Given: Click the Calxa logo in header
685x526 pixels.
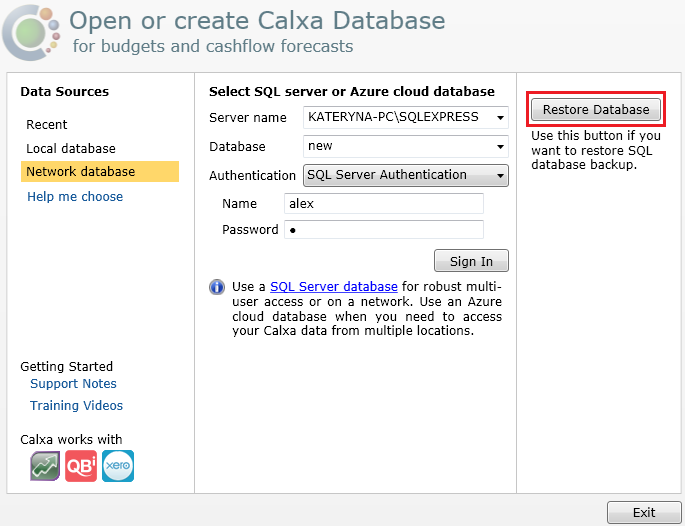Looking at the screenshot, I should pyautogui.click(x=31, y=33).
